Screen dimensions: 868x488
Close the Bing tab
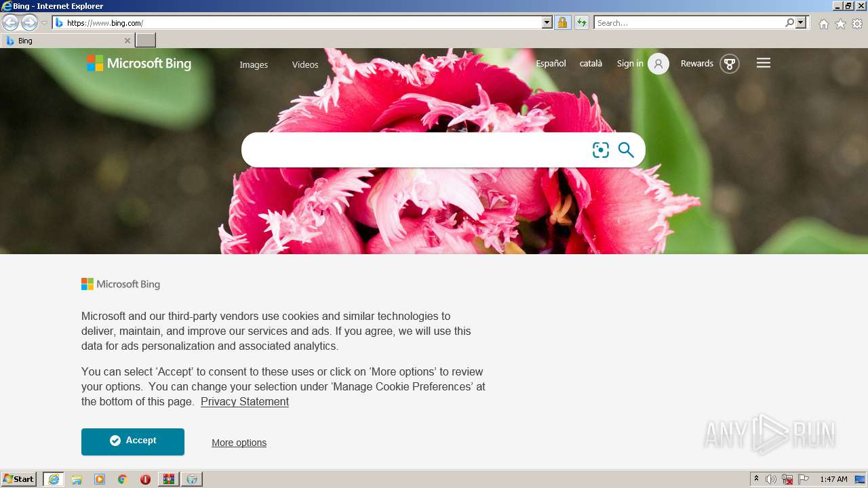pos(127,41)
